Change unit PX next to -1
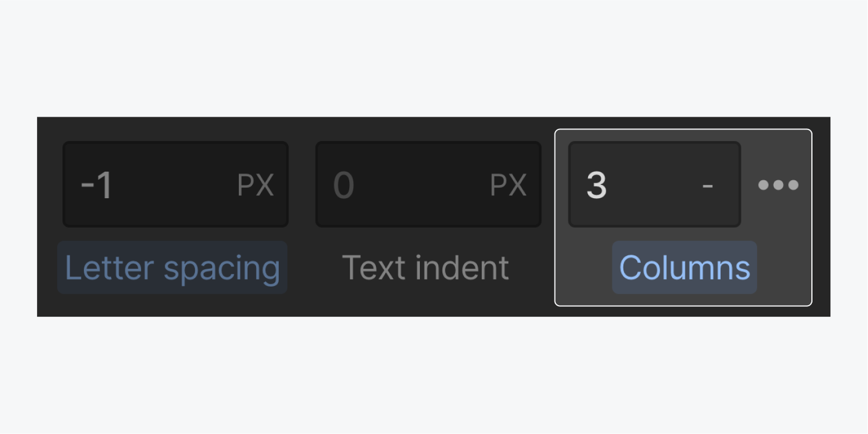Viewport: 868px width, 434px height. tap(256, 185)
